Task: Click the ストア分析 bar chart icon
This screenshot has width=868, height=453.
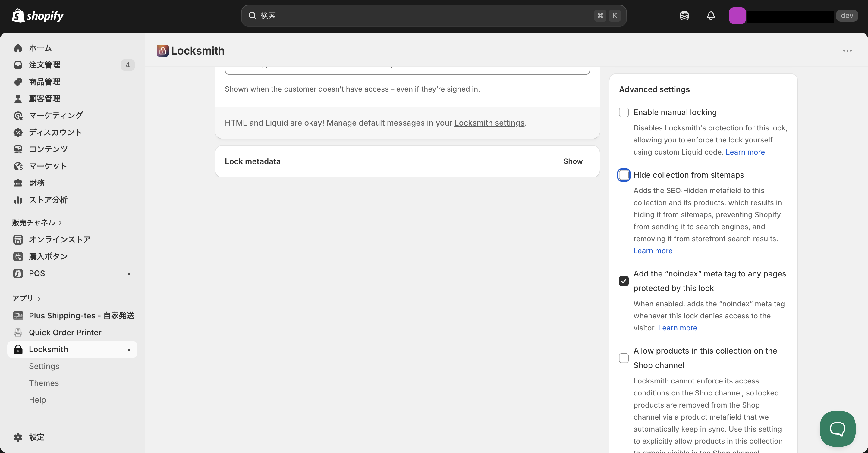Action: click(18, 200)
